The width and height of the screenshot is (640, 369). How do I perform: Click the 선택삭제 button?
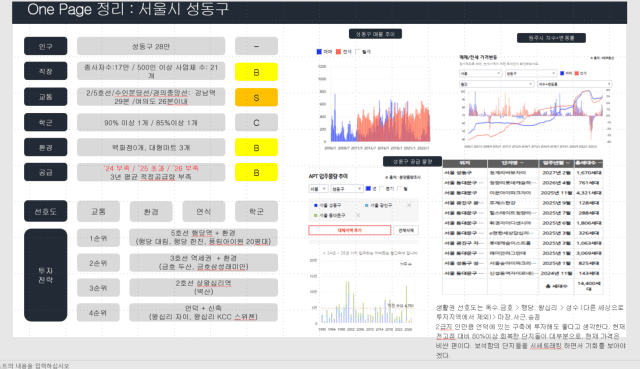point(406,230)
